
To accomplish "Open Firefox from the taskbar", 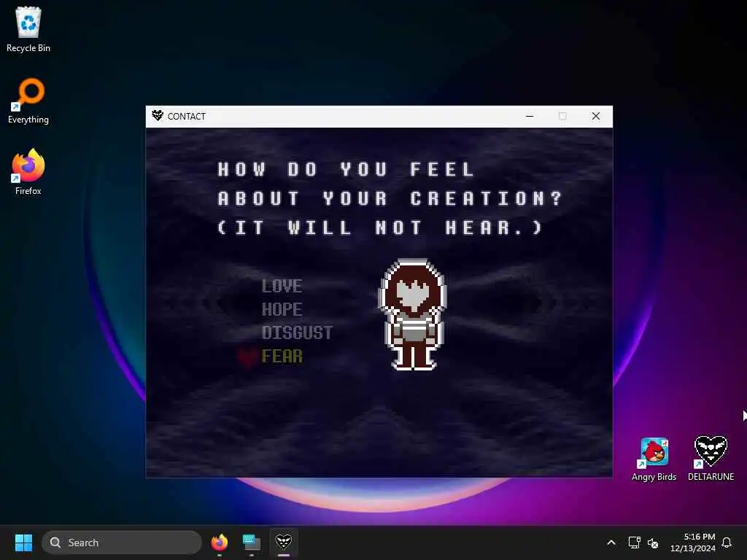I will click(219, 542).
